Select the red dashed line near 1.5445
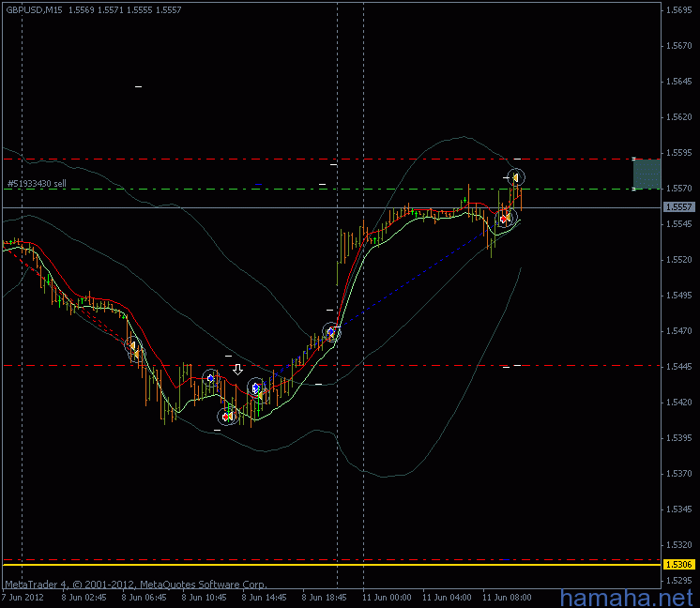 (x=331, y=366)
